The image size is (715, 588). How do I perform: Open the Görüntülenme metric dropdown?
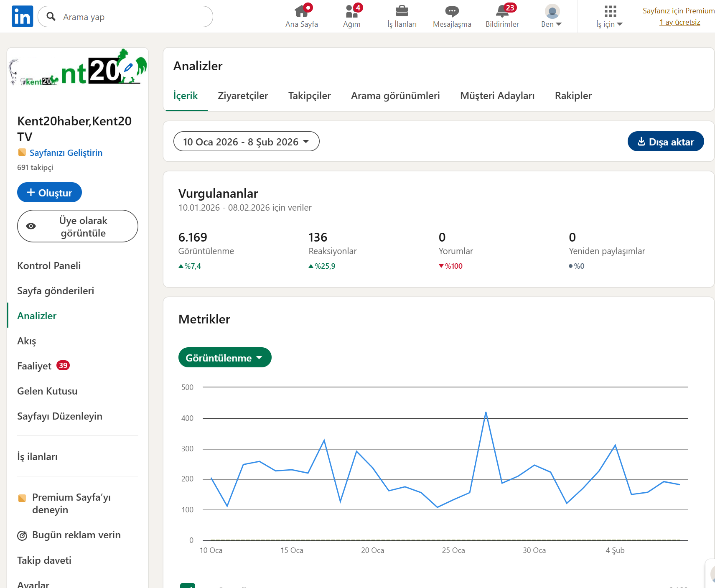tap(224, 358)
